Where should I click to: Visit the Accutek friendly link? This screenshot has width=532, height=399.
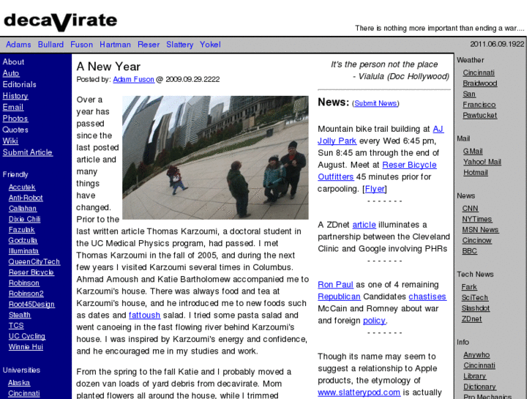click(x=22, y=187)
